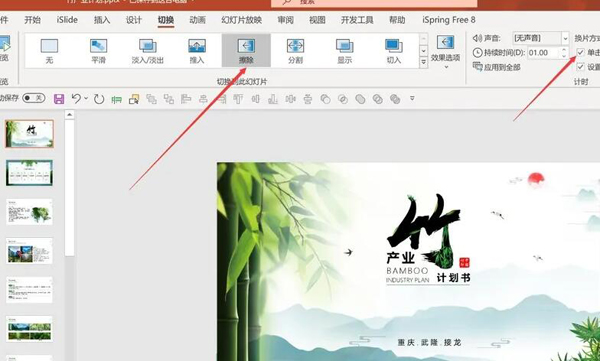Expand the transition gallery more arrow
This screenshot has width=600, height=361.
[x=423, y=62]
